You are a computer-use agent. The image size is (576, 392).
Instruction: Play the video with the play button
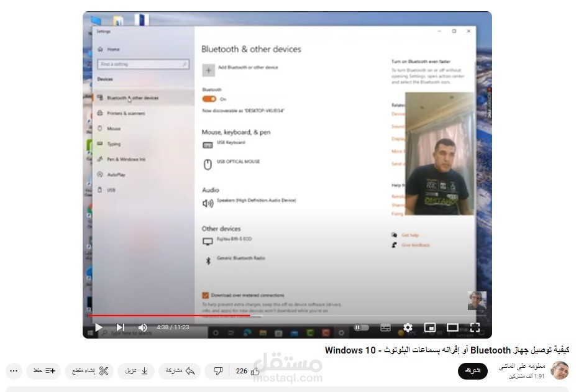pos(98,327)
